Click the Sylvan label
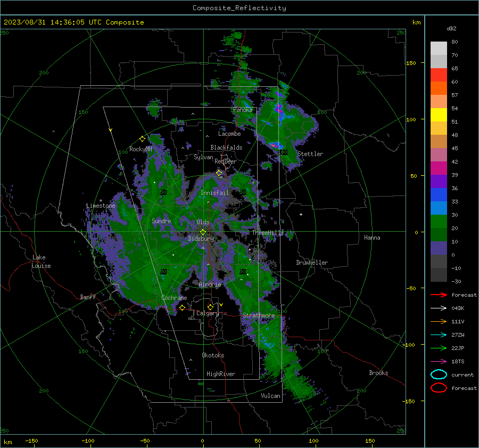Viewport: 479px width, 448px height. point(203,157)
